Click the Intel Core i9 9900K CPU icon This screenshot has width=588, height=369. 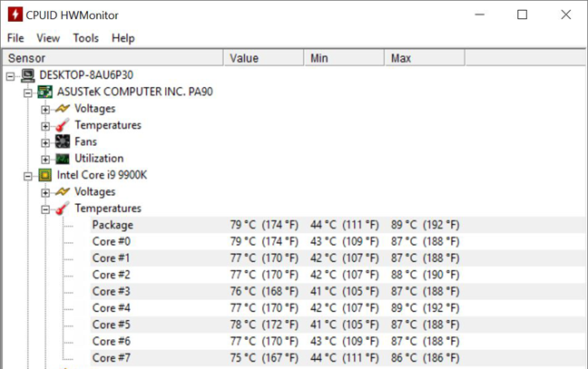coord(45,175)
